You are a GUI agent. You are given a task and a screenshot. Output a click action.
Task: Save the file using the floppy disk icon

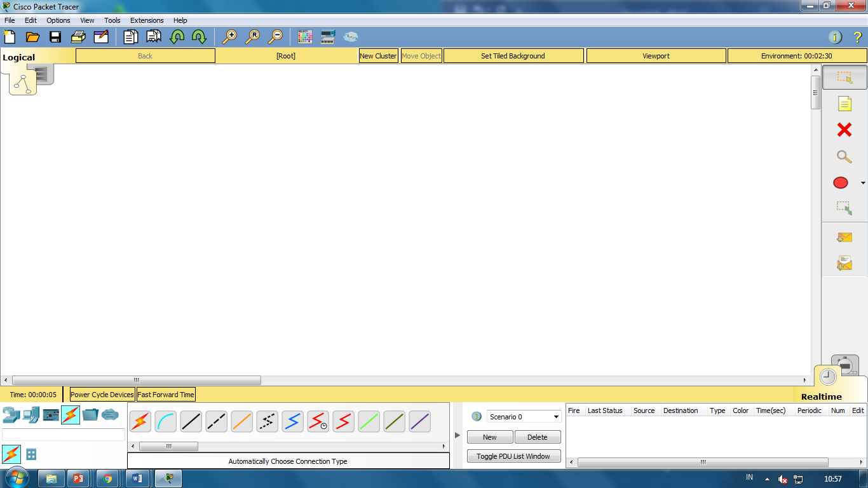(55, 37)
